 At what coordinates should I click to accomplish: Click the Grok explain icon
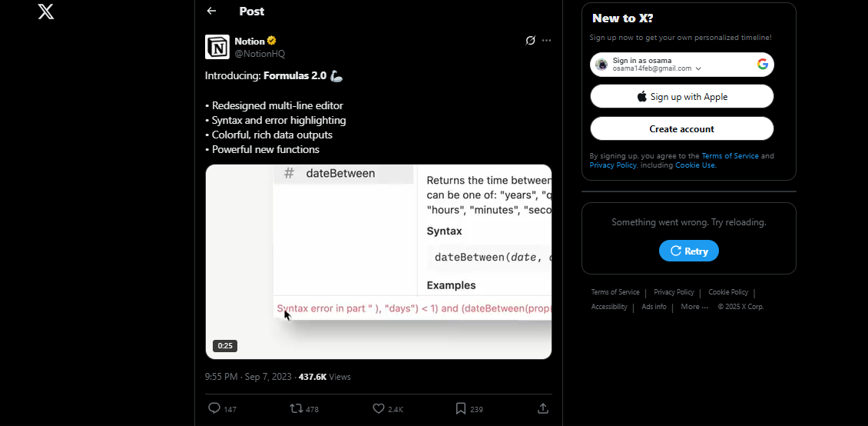coord(530,41)
